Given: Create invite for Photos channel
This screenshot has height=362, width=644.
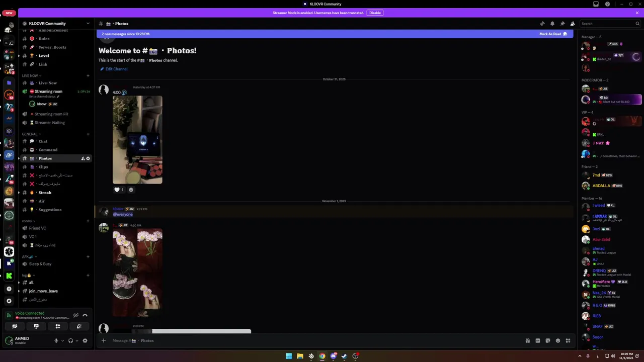Looking at the screenshot, I should [83, 158].
